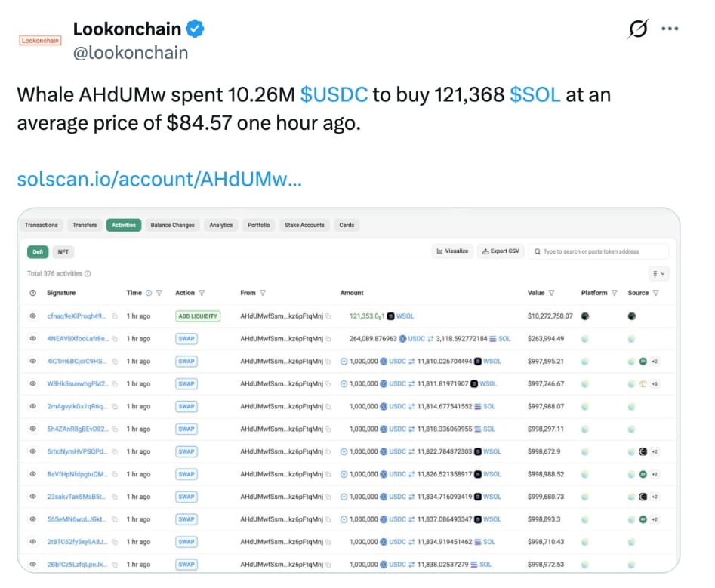Switch to the Transfers tab

[x=85, y=225]
